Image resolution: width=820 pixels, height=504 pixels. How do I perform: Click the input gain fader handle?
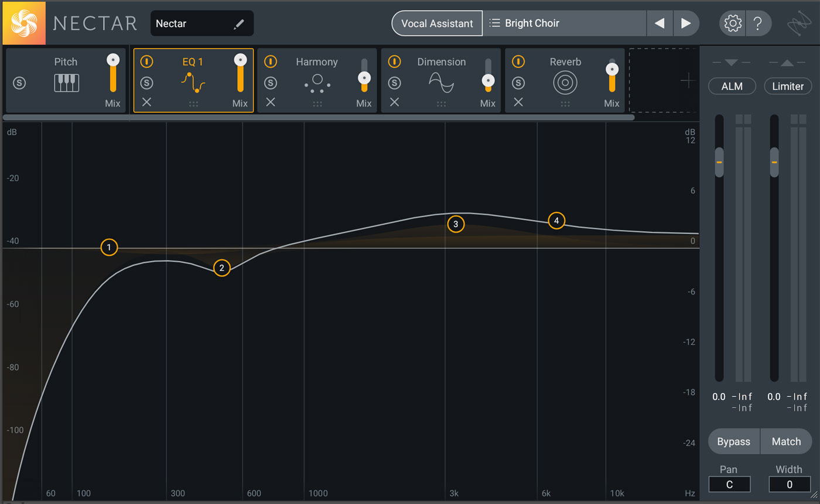point(719,162)
